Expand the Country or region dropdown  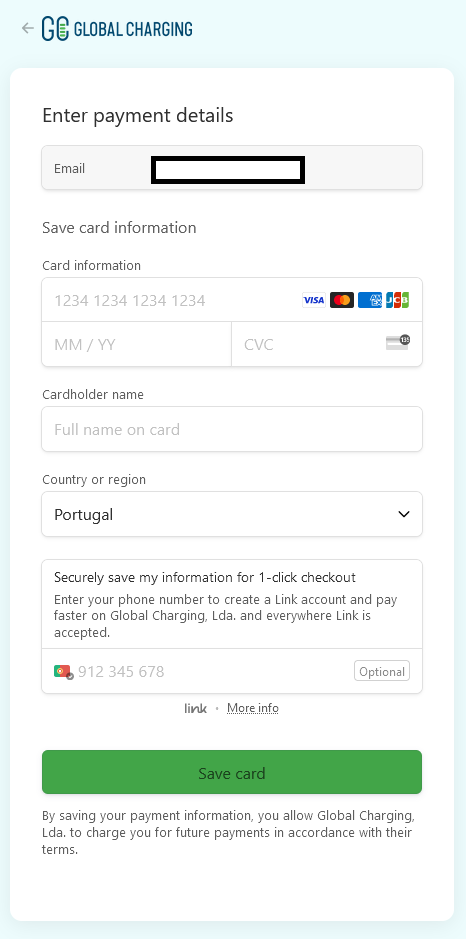coord(232,514)
